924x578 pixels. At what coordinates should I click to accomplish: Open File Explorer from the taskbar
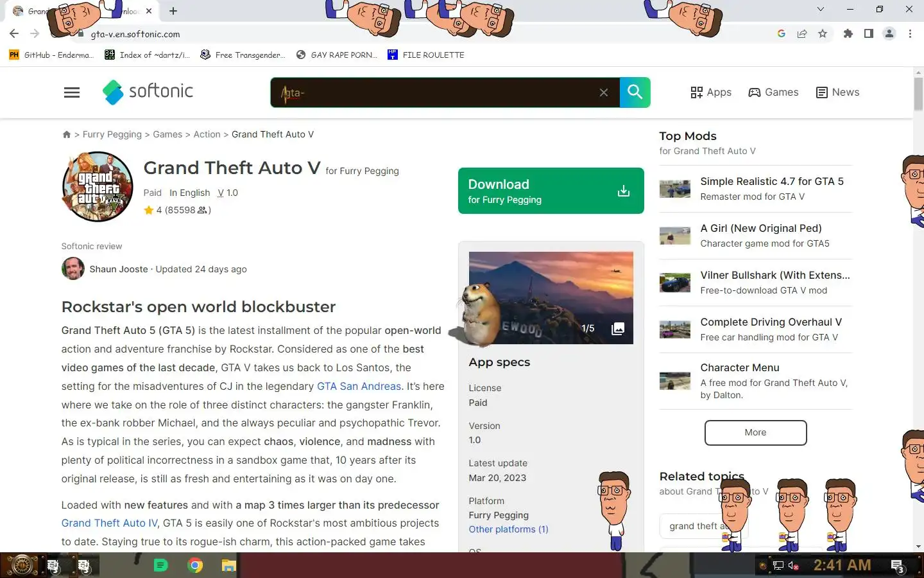229,566
